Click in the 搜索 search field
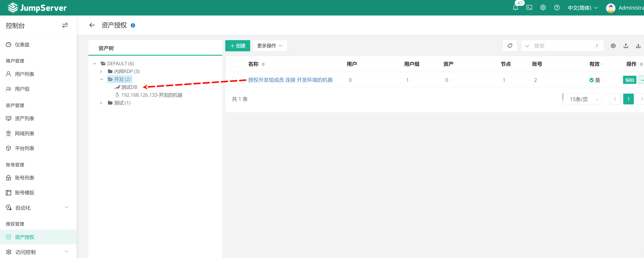644x258 pixels. (562, 46)
